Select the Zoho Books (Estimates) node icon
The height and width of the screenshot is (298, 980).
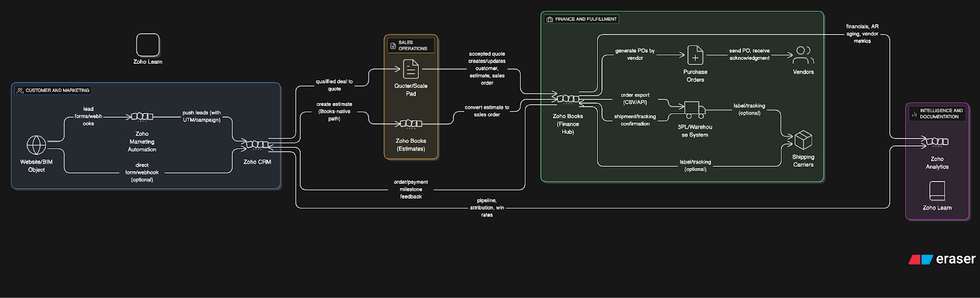click(411, 124)
